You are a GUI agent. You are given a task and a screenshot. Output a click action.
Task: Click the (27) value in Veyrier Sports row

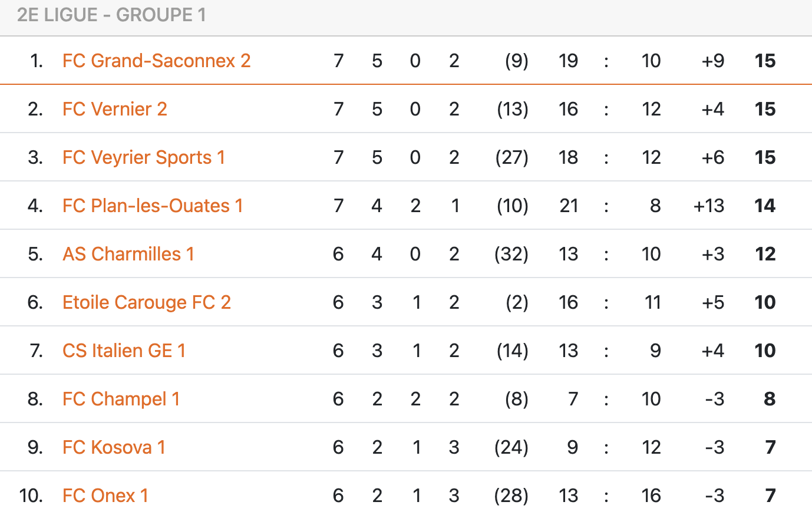(x=511, y=157)
